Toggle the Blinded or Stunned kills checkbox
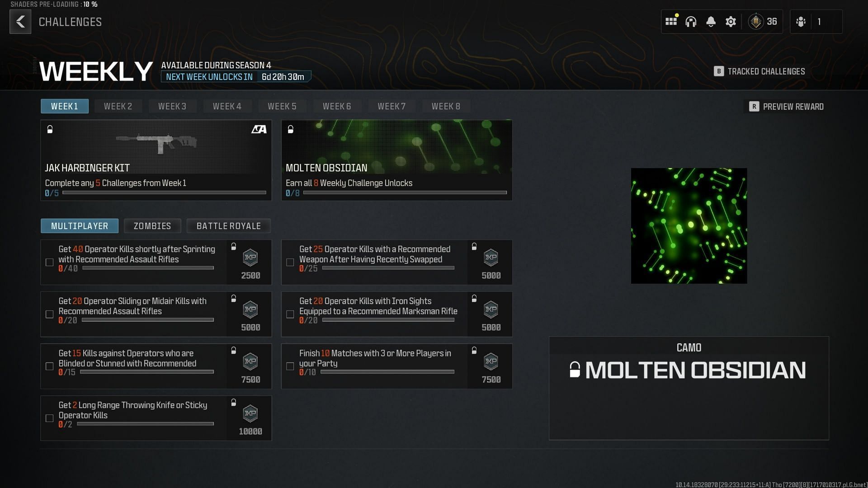The image size is (868, 488). coord(50,366)
